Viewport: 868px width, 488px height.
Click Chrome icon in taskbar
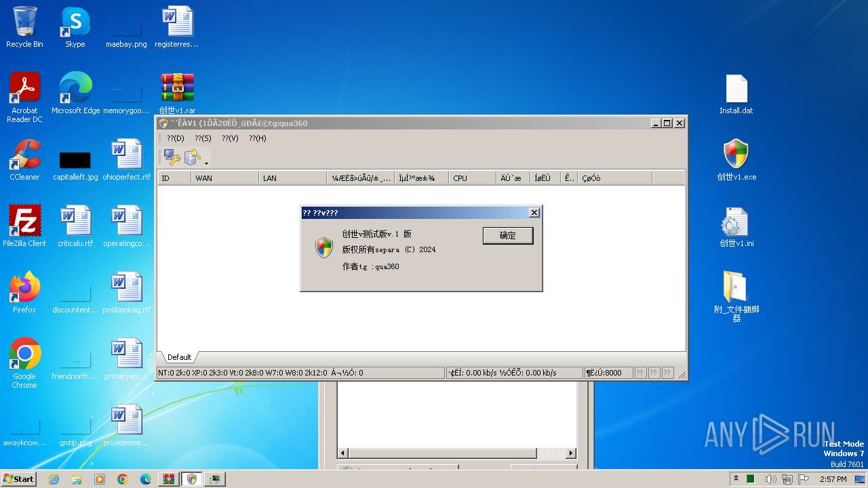pyautogui.click(x=123, y=479)
